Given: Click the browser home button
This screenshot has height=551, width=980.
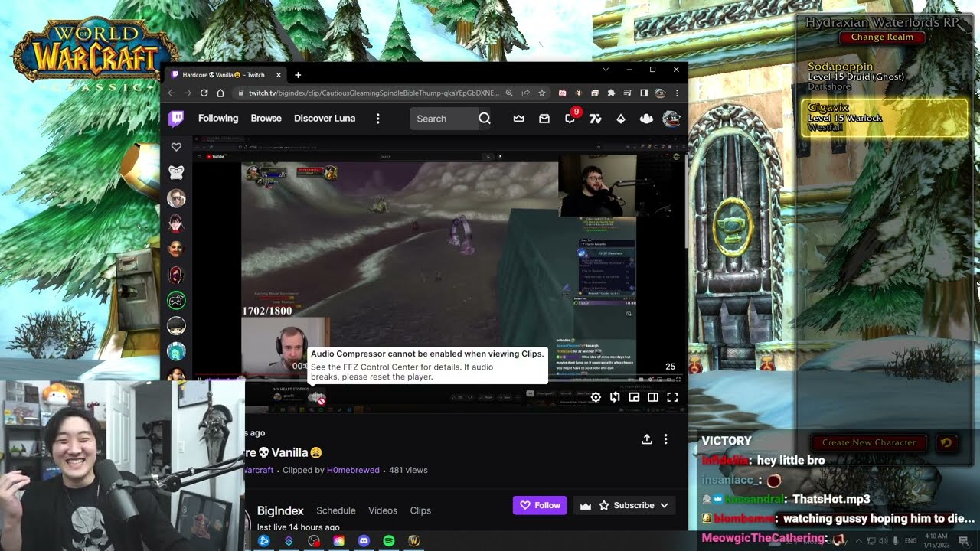Looking at the screenshot, I should (x=220, y=93).
